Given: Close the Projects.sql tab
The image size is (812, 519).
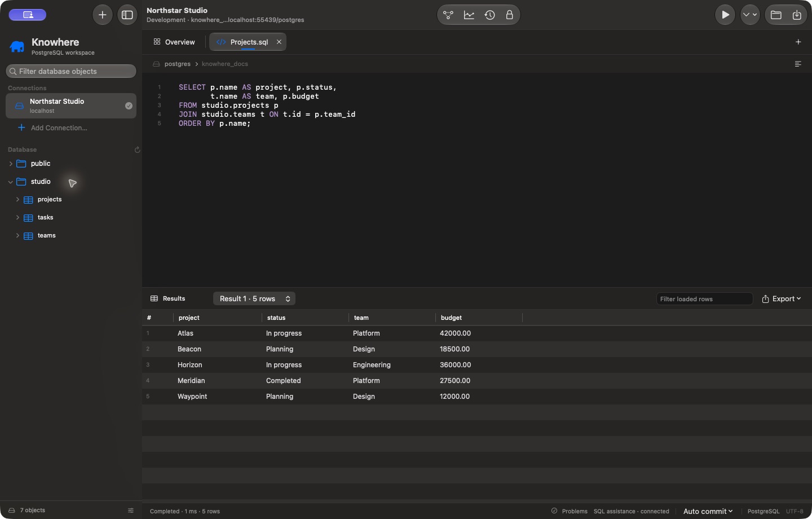Looking at the screenshot, I should click(279, 42).
